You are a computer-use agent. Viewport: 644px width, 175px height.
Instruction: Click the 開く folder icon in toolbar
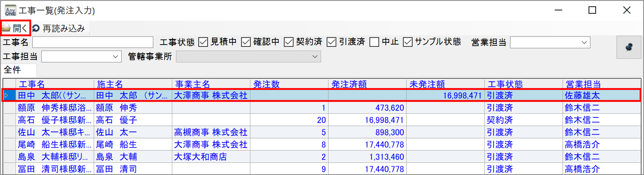tap(7, 28)
